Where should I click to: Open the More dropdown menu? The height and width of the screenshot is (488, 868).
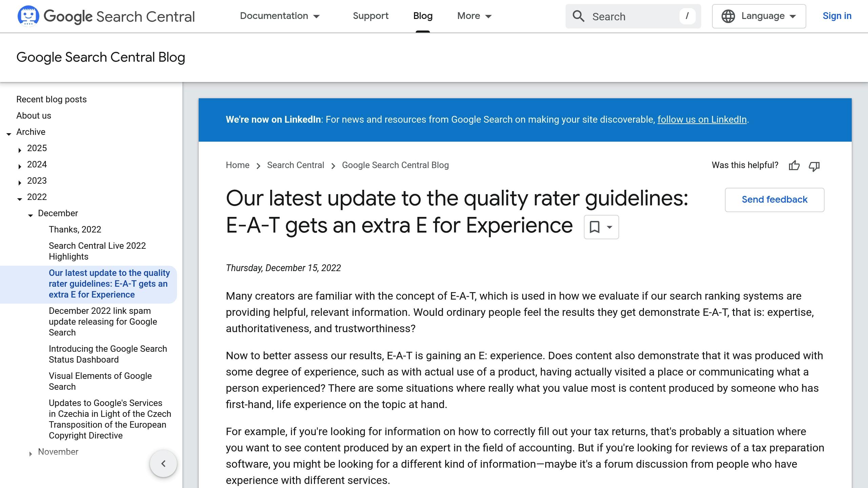point(474,16)
